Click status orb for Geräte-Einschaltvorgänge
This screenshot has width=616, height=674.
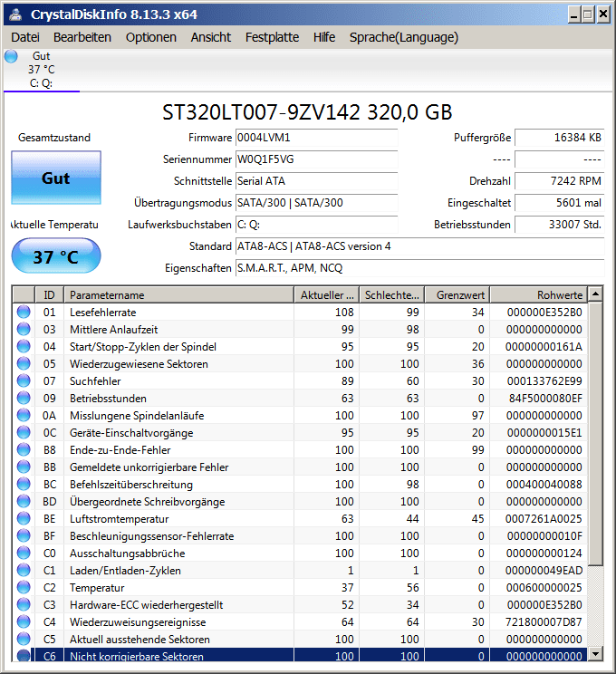coord(24,432)
